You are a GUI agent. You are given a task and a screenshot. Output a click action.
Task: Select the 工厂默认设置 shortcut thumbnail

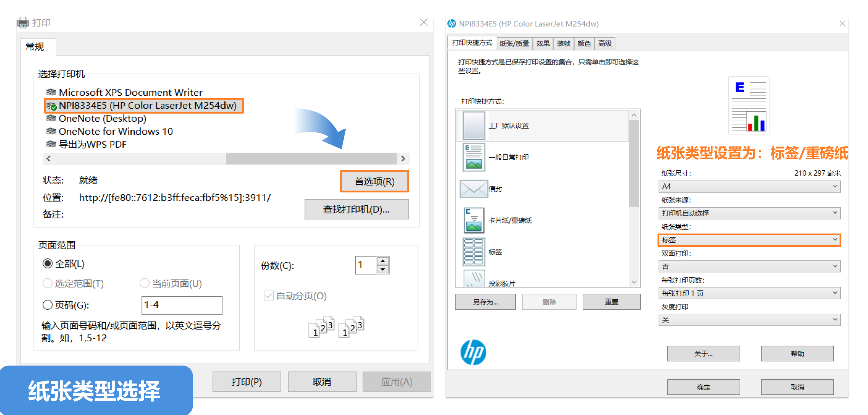click(x=474, y=125)
